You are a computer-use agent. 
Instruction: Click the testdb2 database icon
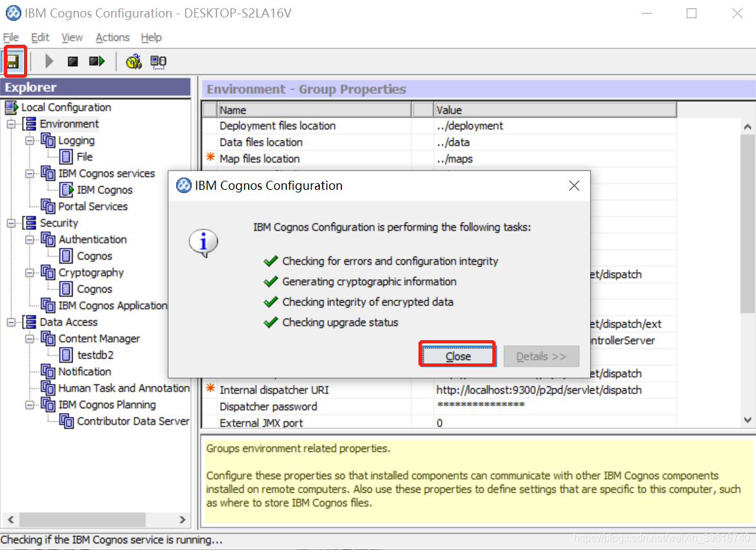(67, 355)
